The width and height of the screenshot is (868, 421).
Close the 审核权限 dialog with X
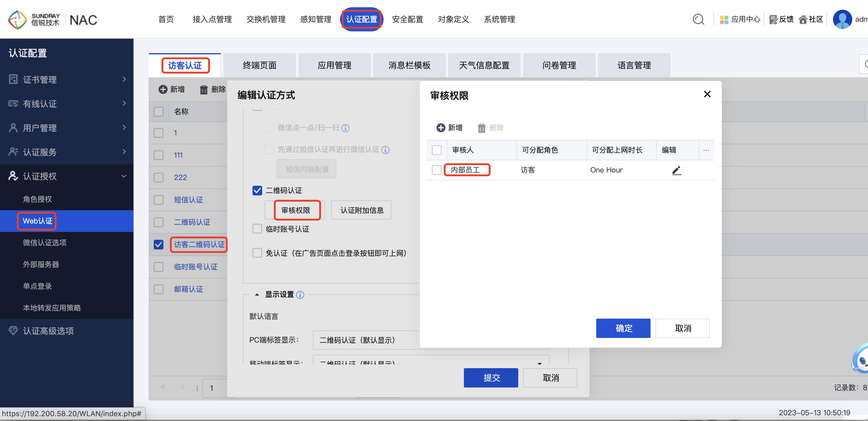tap(707, 94)
